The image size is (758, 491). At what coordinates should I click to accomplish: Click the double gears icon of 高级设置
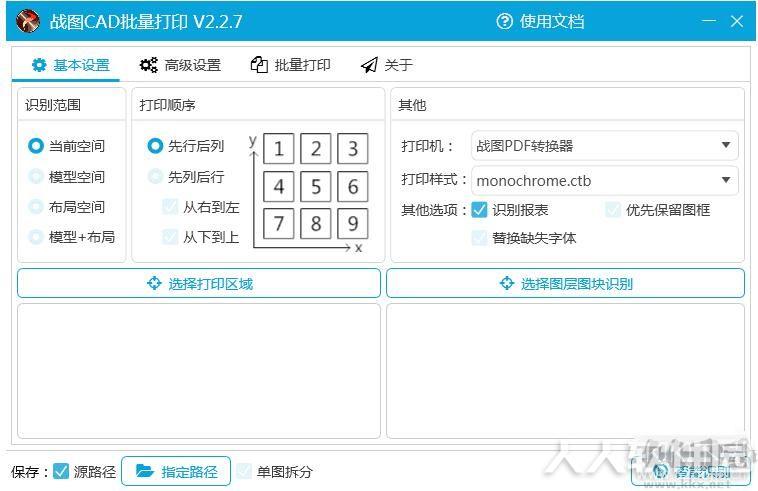pyautogui.click(x=148, y=65)
